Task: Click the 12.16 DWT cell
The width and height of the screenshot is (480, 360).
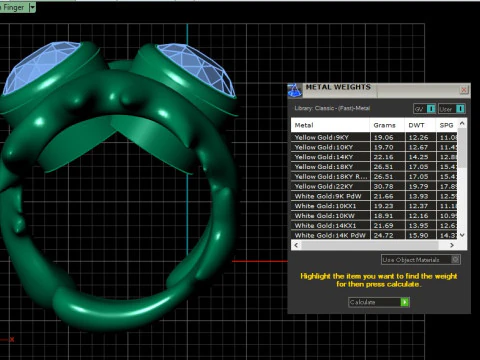Action: (421, 216)
